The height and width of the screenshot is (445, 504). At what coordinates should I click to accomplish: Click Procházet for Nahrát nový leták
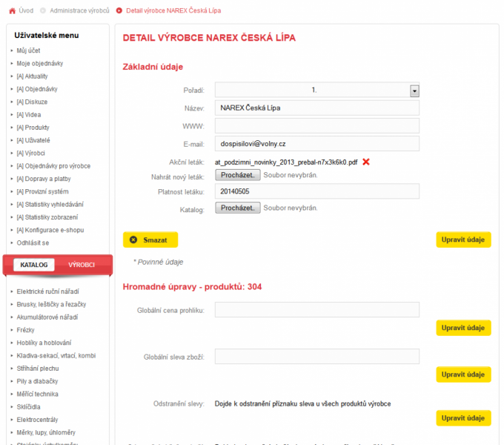point(237,175)
